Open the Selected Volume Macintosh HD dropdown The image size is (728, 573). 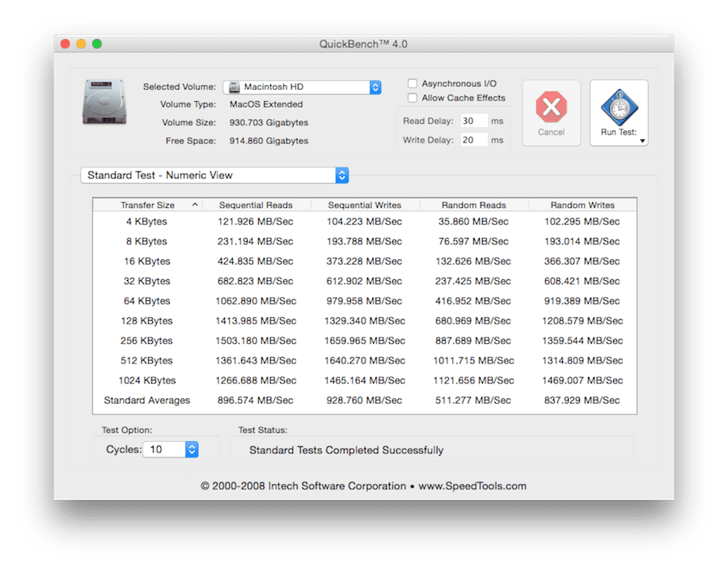302,87
